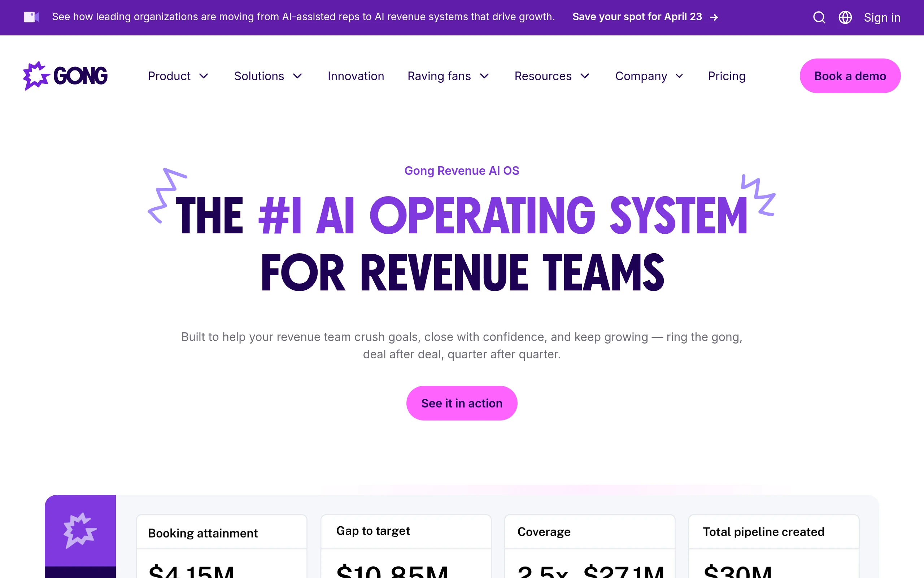924x578 pixels.
Task: Click the Total pipeline created card title
Action: [764, 532]
